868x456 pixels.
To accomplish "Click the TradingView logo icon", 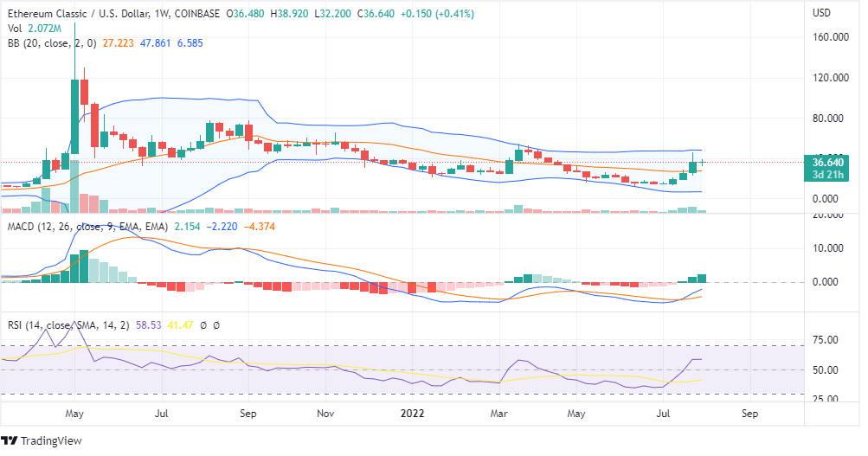I will pyautogui.click(x=11, y=440).
